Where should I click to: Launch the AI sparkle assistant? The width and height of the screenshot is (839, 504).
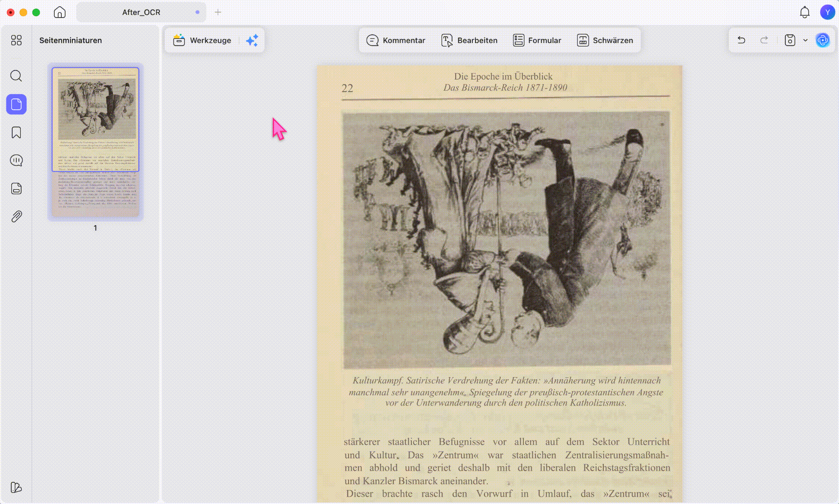pos(252,40)
